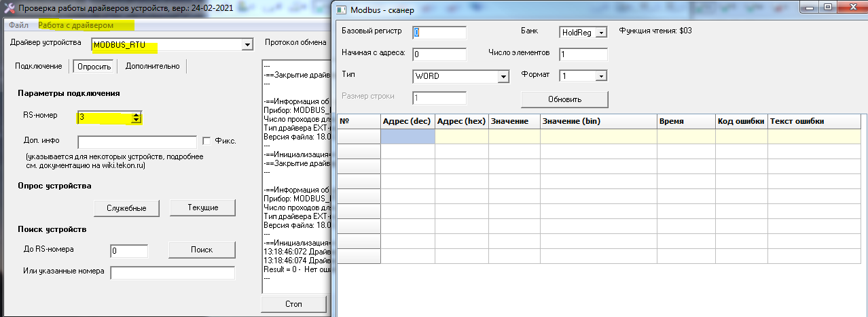Expand the Формат dropdown
This screenshot has height=317, width=868.
600,76
